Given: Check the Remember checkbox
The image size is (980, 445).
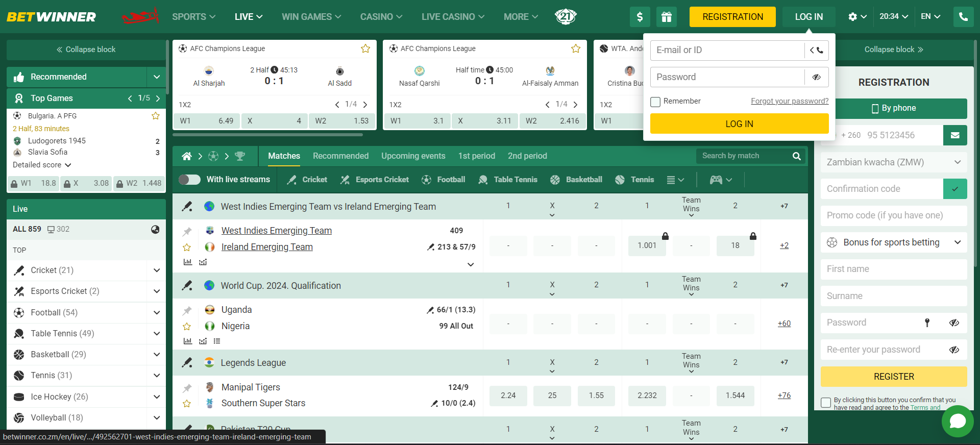Looking at the screenshot, I should pos(655,102).
